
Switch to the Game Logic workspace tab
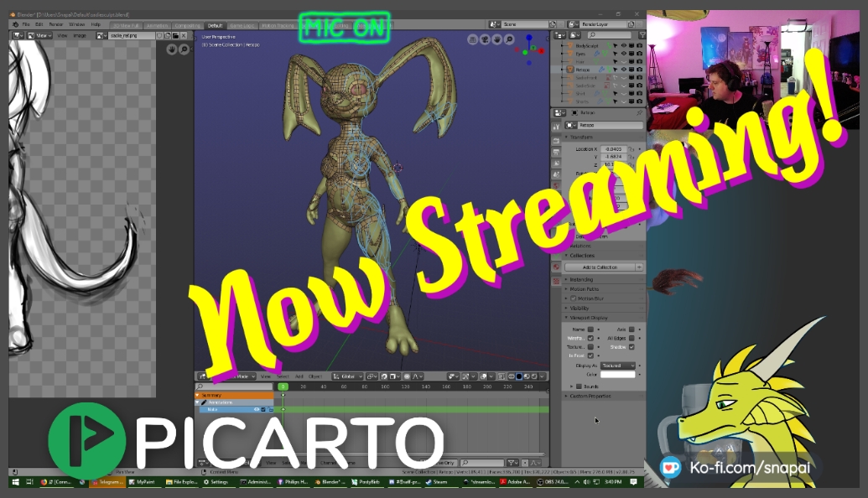(x=242, y=25)
